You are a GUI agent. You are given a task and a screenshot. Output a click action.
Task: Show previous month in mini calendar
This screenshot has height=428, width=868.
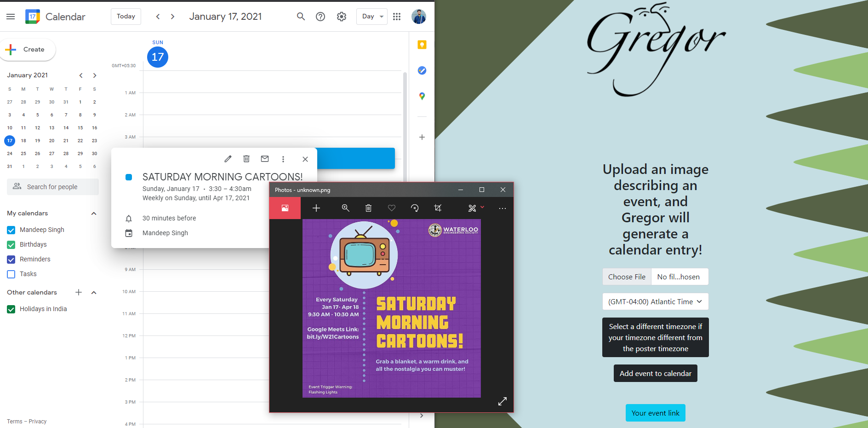click(x=81, y=75)
